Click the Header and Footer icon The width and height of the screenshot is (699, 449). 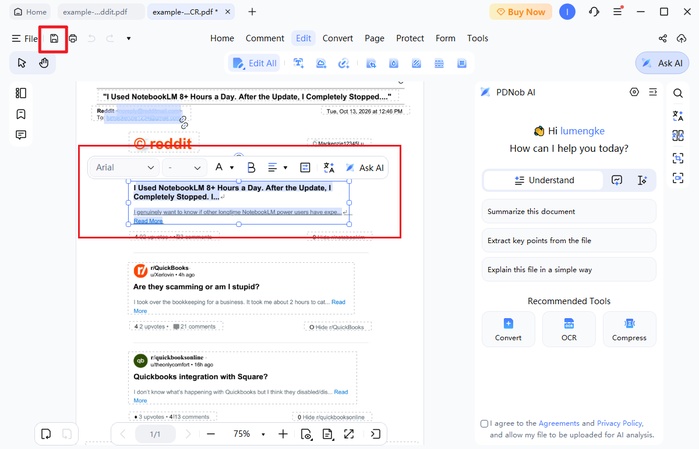(439, 63)
